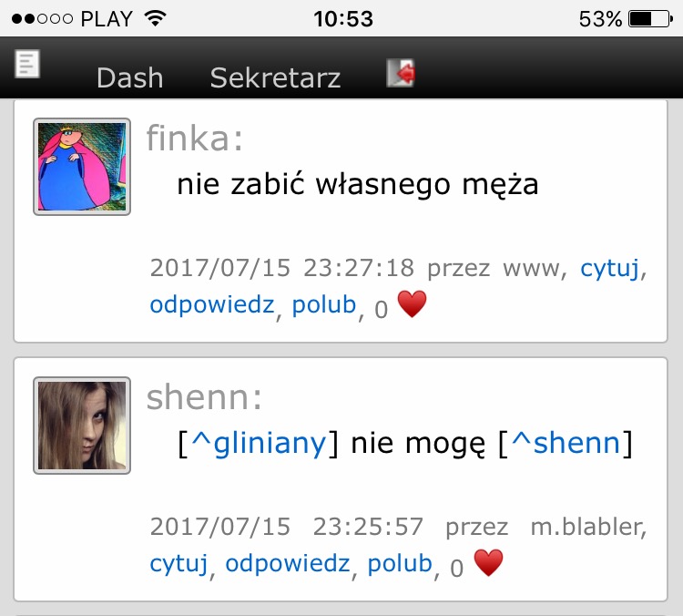Open the Dash tab
Image resolution: width=683 pixels, height=616 pixels.
pos(130,77)
